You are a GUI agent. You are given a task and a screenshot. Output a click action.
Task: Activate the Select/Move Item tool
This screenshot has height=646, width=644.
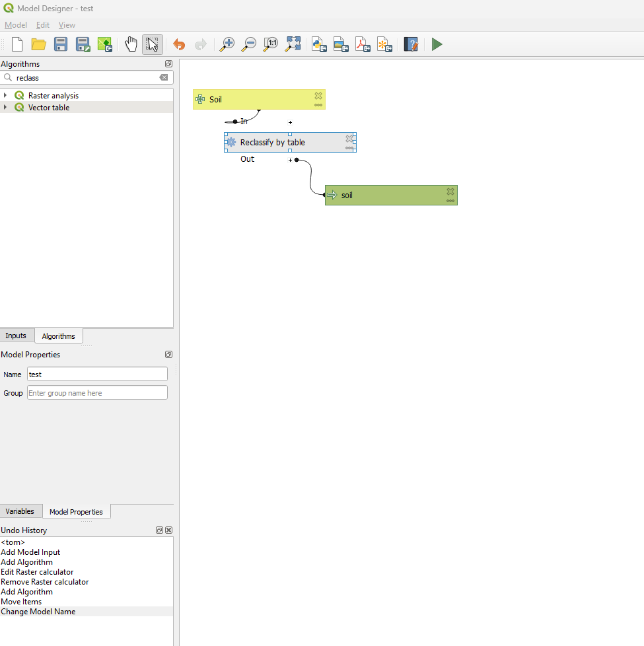153,44
